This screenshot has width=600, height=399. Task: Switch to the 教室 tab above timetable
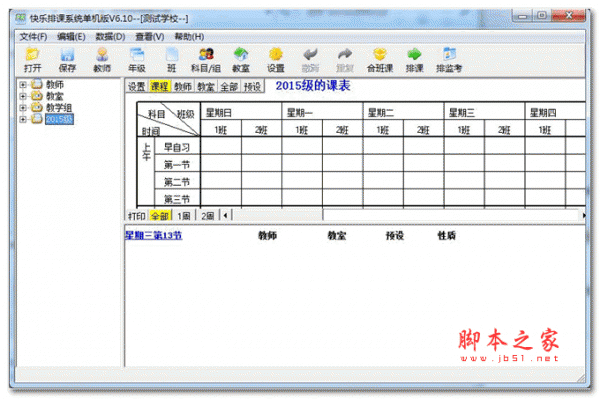tap(206, 87)
